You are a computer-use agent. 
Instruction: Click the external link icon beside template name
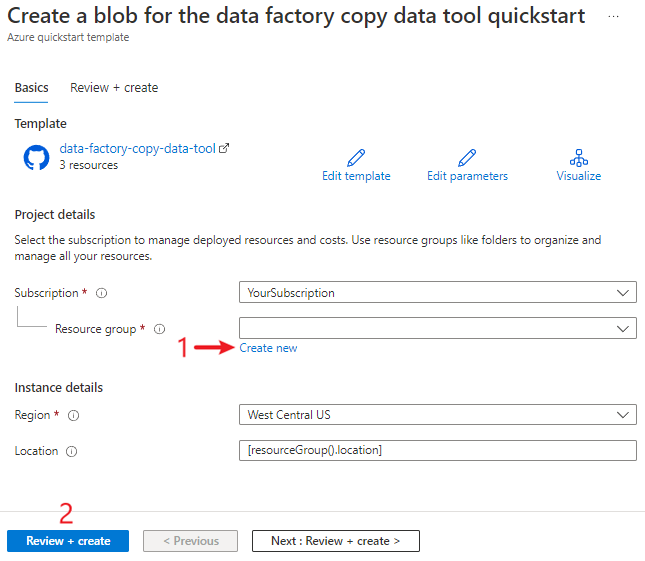pyautogui.click(x=224, y=149)
